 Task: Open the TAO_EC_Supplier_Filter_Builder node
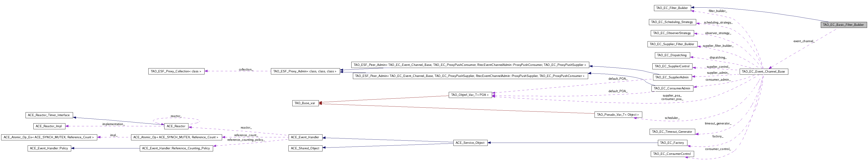tap(672, 44)
